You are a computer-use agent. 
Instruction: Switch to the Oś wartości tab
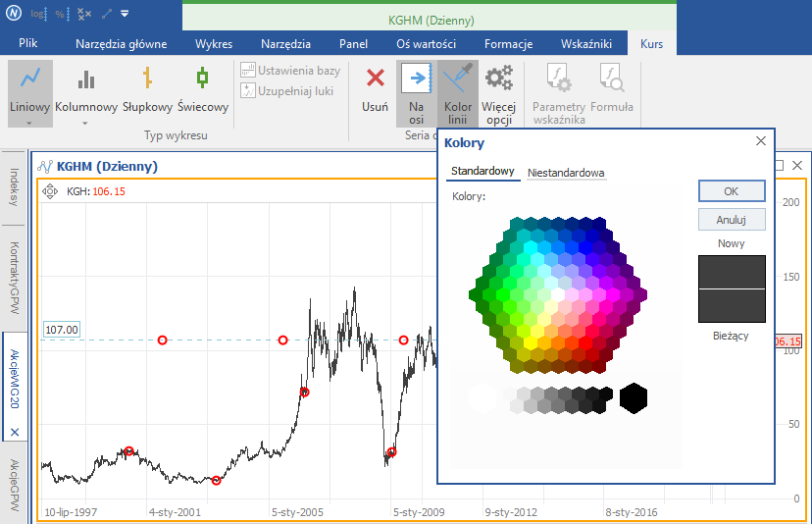[427, 44]
